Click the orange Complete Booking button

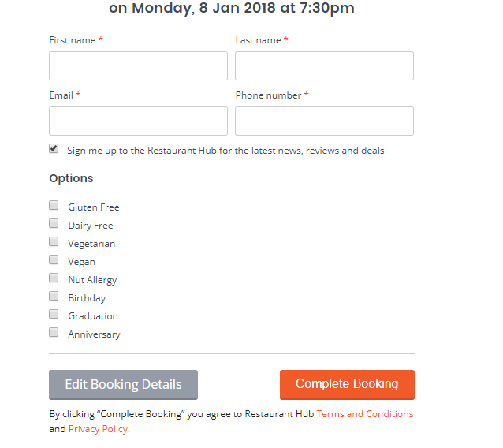point(347,384)
